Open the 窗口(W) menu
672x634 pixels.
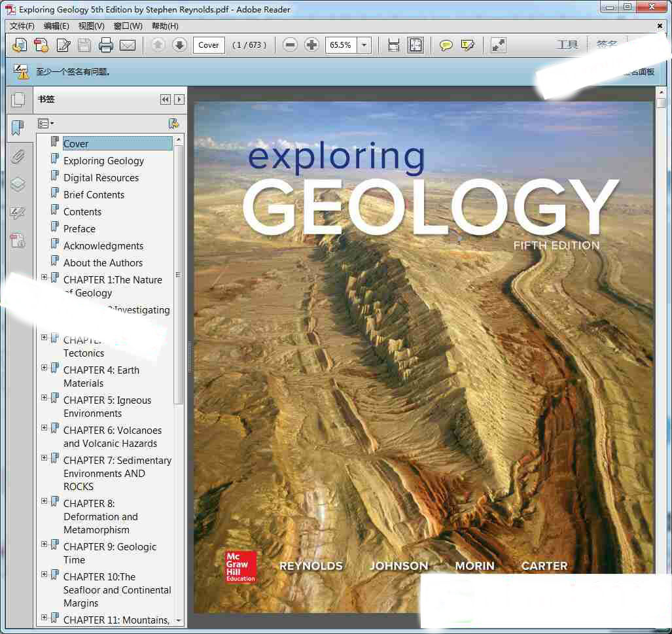(x=128, y=26)
